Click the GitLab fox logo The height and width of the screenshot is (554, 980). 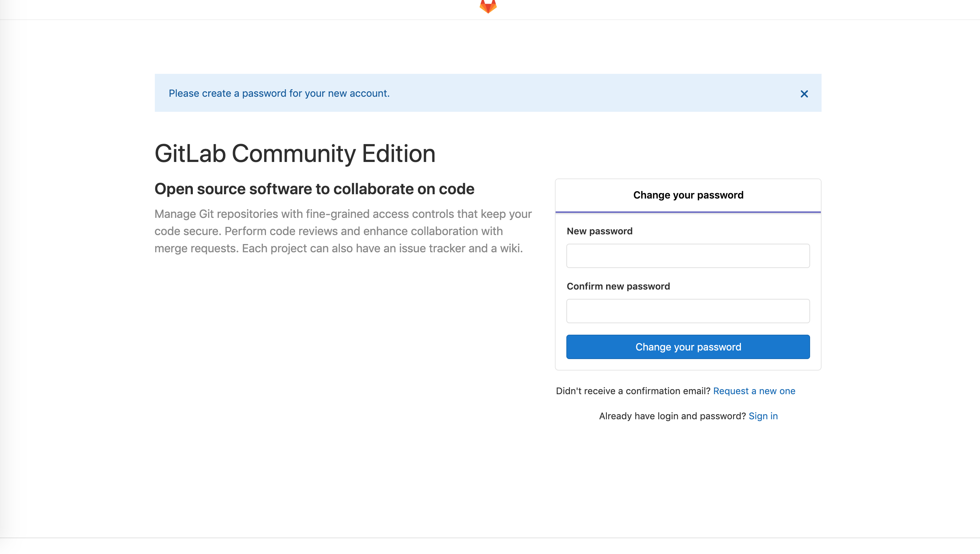tap(488, 6)
